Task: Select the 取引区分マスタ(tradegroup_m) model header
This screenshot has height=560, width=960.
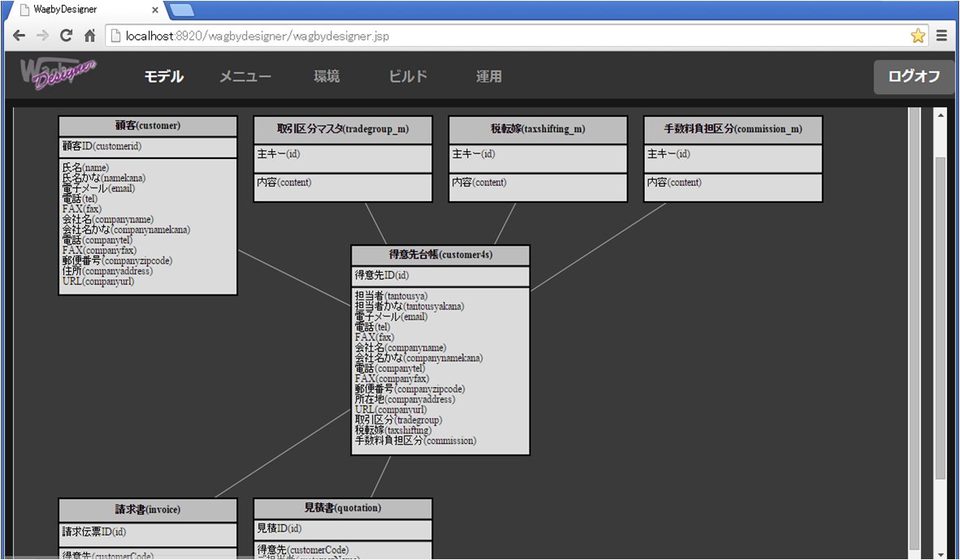Action: 343,130
